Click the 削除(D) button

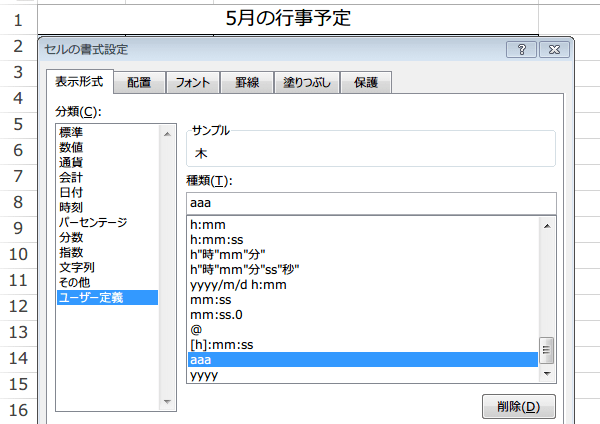[x=518, y=406]
